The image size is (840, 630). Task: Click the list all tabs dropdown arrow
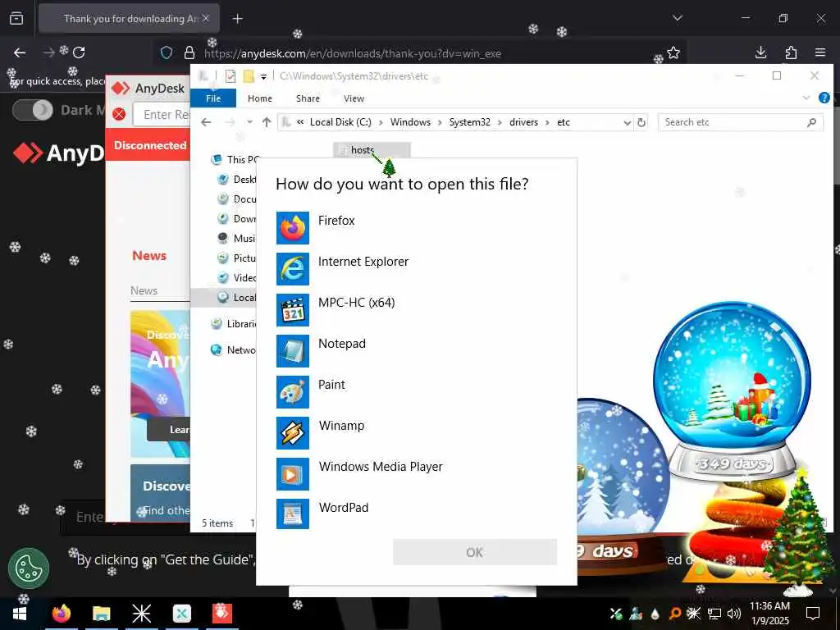click(678, 18)
